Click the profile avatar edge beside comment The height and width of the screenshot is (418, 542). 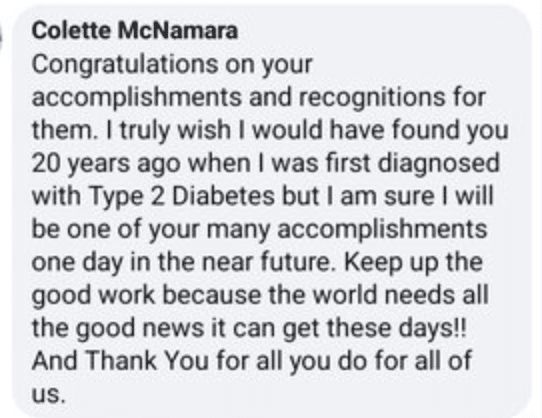click(1, 36)
